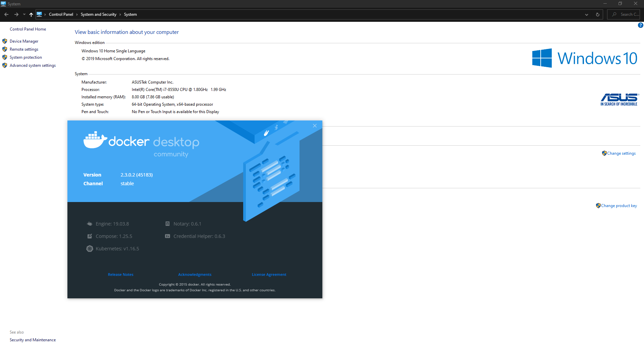The width and height of the screenshot is (644, 349).
Task: Click the shield icon beside Change settings
Action: [x=604, y=153]
